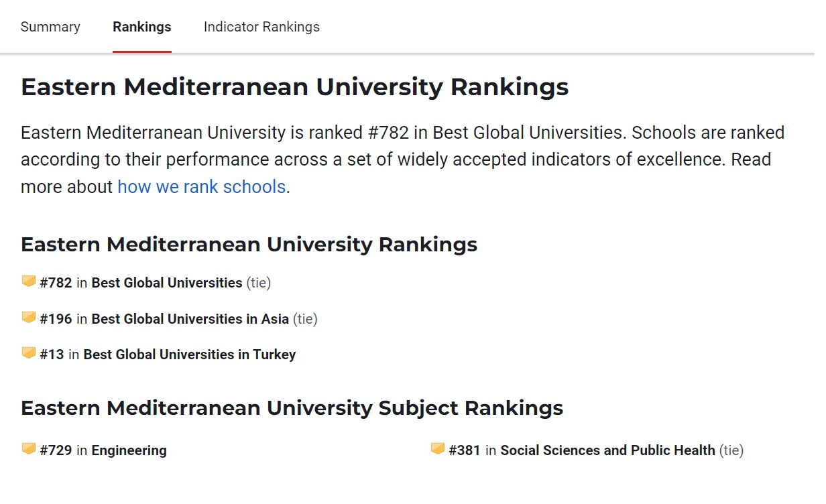Click badge icon beside #196 ranking in Asia

[x=28, y=318]
